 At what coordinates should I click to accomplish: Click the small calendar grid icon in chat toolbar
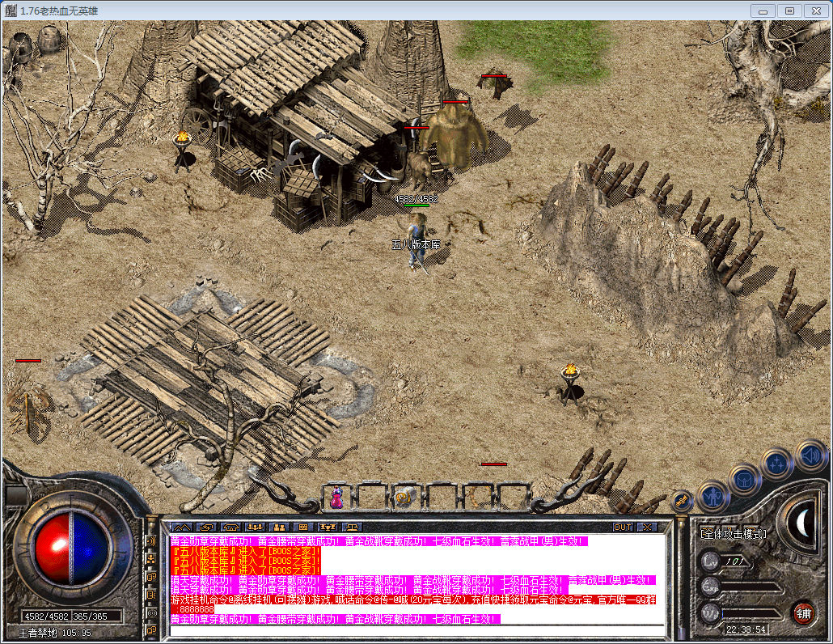click(x=303, y=527)
